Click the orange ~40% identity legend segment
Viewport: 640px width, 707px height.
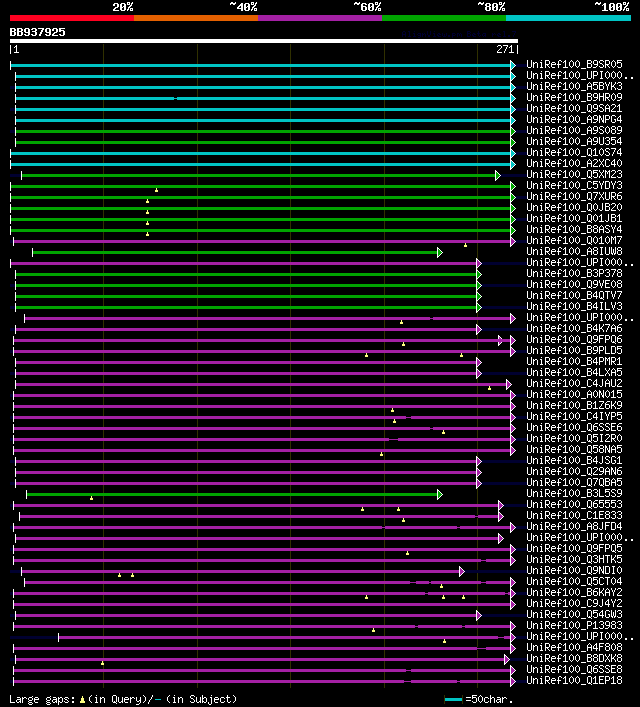click(x=196, y=18)
